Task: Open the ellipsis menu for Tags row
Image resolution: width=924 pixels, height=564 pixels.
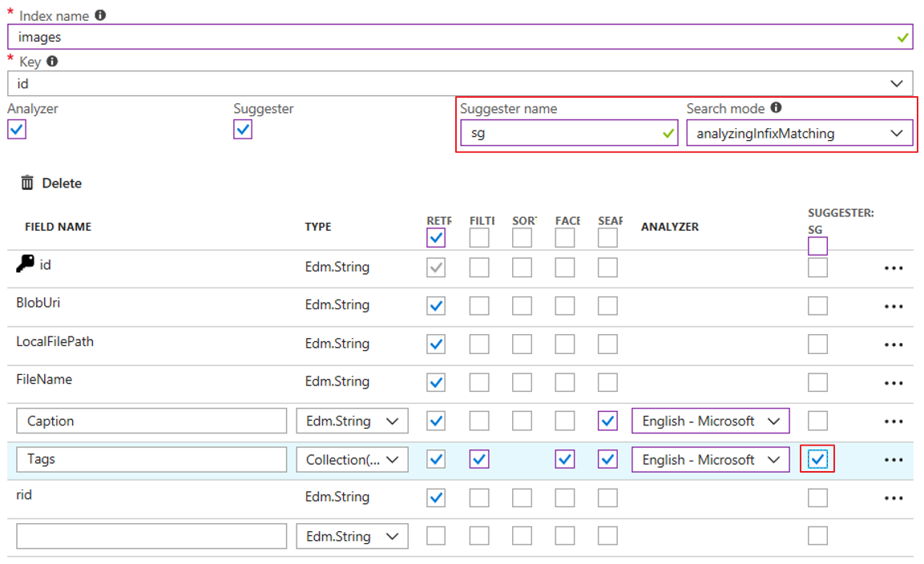Action: (894, 460)
